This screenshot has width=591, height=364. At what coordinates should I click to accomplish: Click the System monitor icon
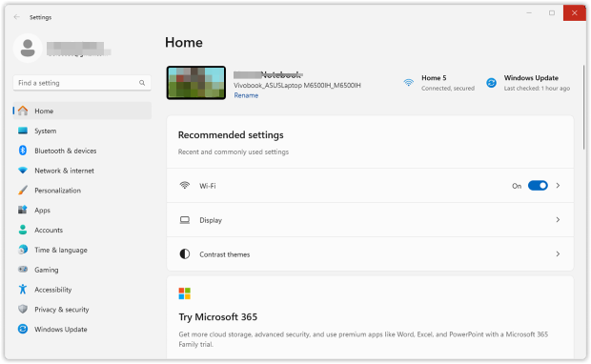(x=23, y=131)
